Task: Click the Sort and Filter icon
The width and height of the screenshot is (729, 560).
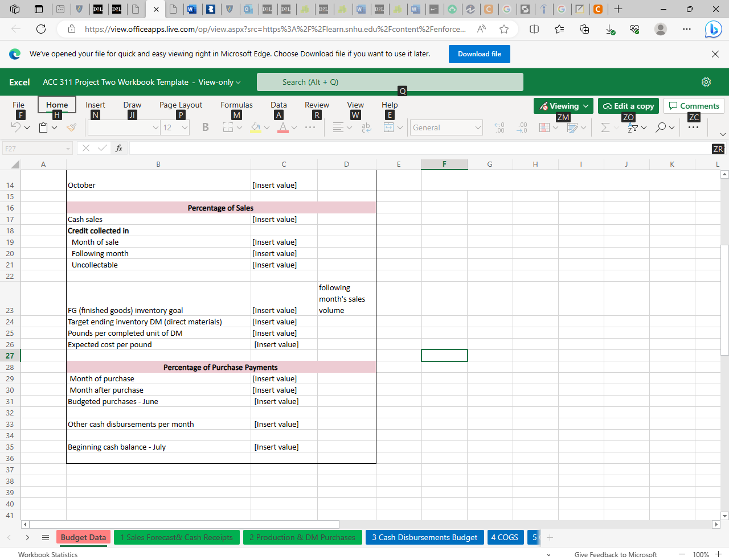Action: click(633, 127)
